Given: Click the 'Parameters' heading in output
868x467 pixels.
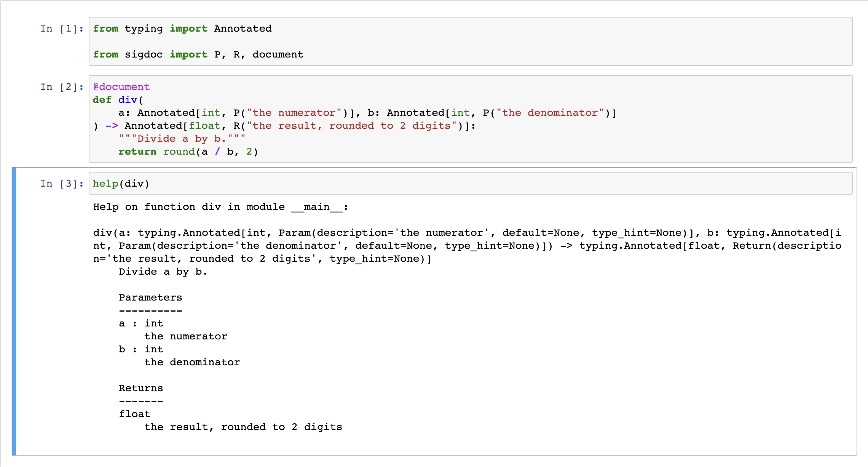Looking at the screenshot, I should pos(150,297).
